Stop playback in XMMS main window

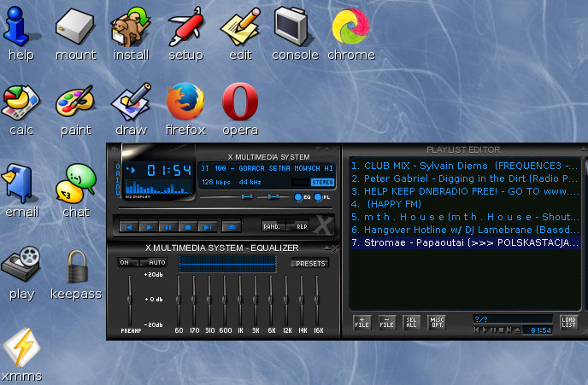tap(188, 226)
